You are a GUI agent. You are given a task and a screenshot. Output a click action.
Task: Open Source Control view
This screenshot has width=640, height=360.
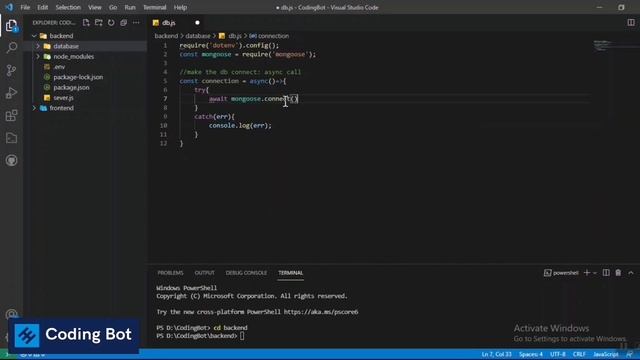click(11, 70)
